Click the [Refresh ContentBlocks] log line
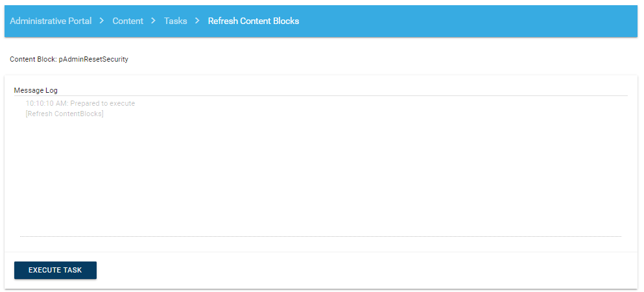 click(64, 114)
